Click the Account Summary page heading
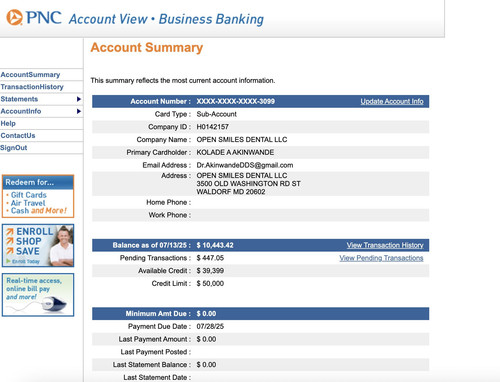The image size is (500, 382). point(147,47)
